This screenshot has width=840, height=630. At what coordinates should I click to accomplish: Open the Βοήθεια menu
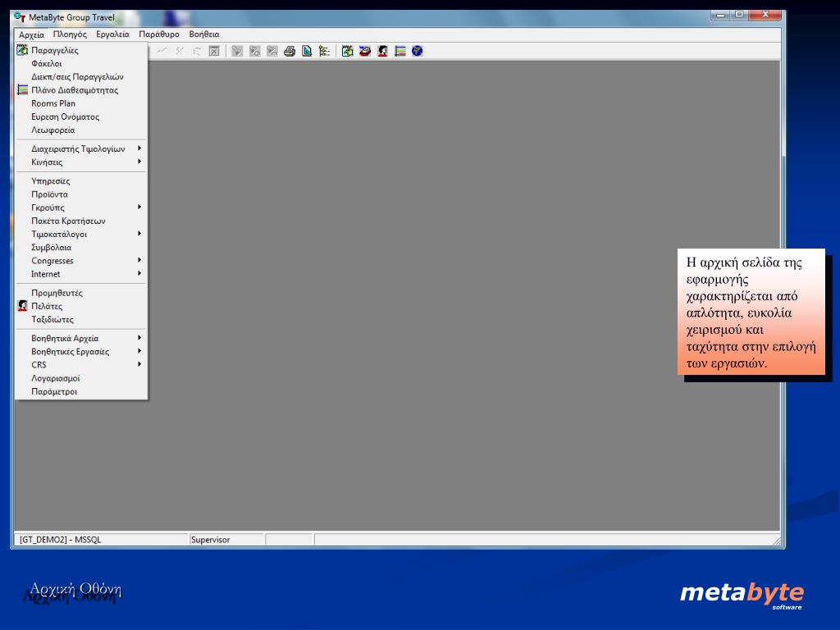point(204,34)
